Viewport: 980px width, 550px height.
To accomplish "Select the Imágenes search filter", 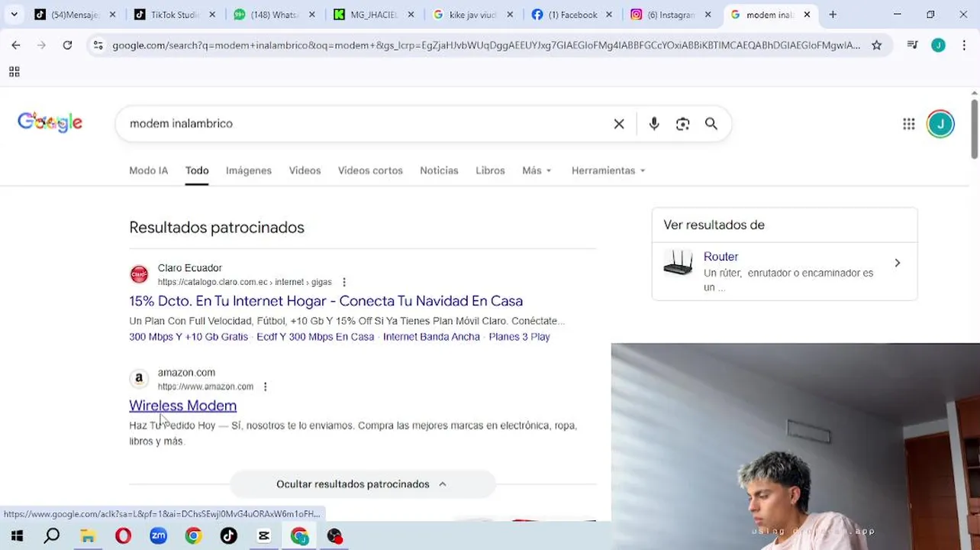I will pos(249,170).
